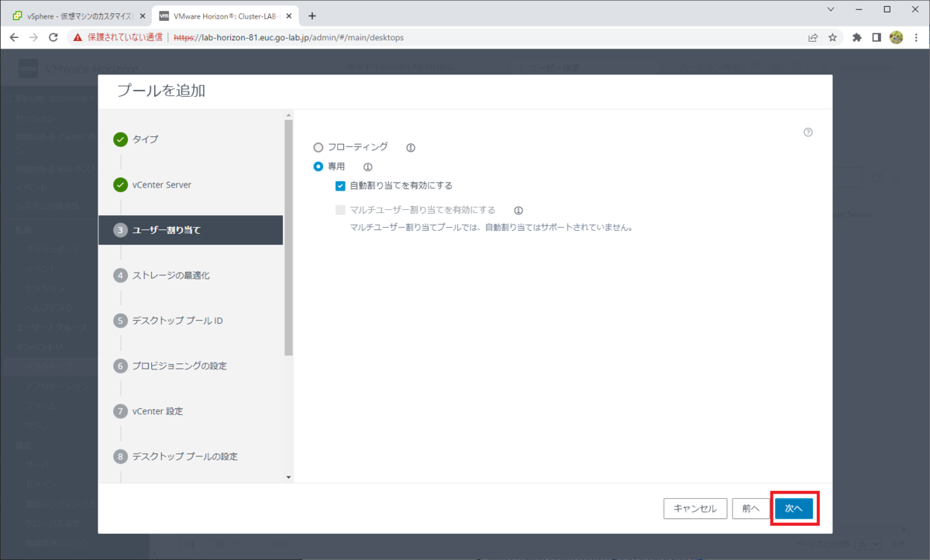The image size is (930, 560).
Task: Open a new browser tab
Action: coord(312,15)
